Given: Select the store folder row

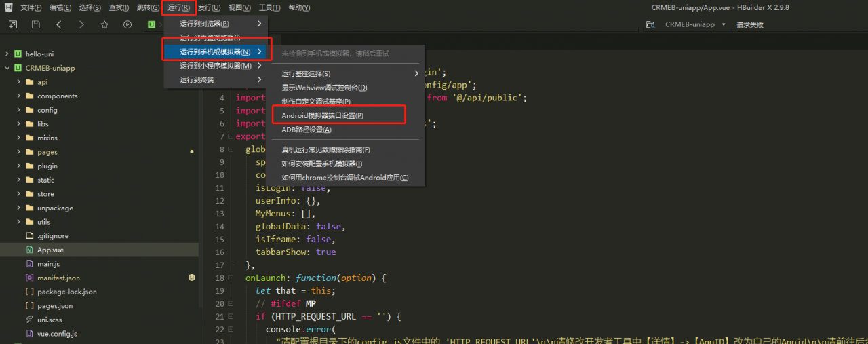Looking at the screenshot, I should pyautogui.click(x=99, y=194).
